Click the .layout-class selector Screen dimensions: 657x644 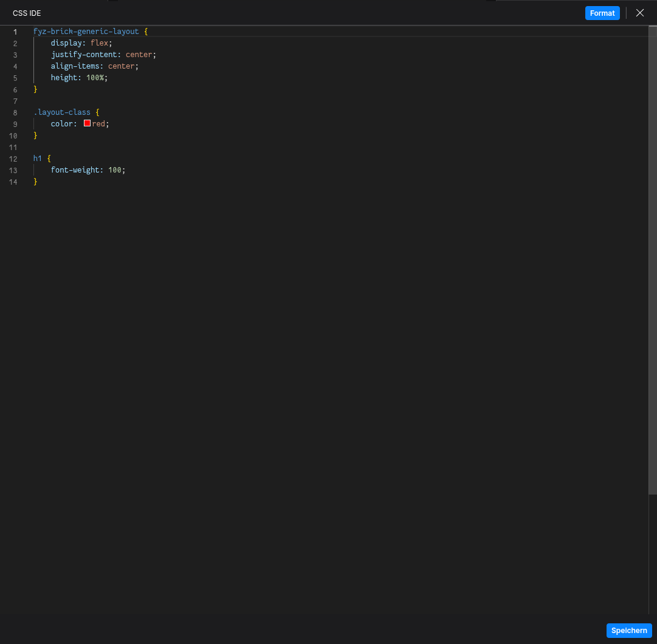click(x=62, y=112)
